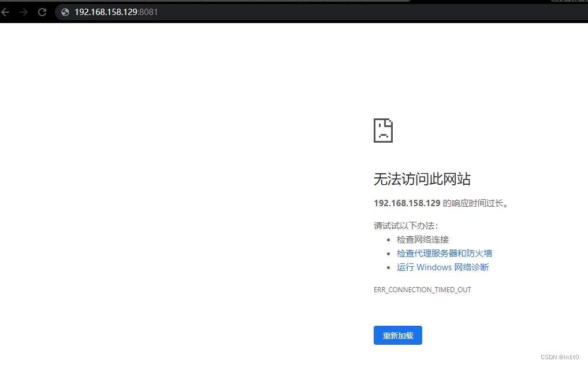588x365 pixels.
Task: Select the 无法访问此网站 heading text
Action: [422, 179]
